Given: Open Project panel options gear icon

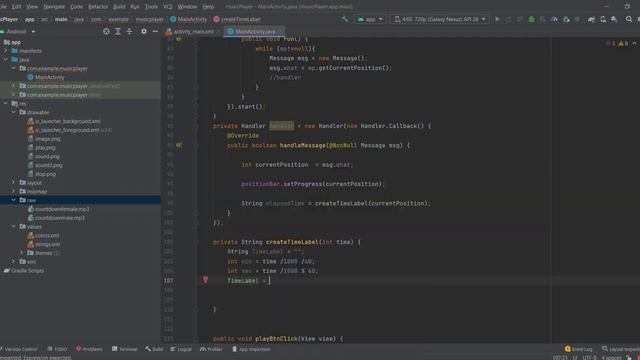Looking at the screenshot, I should pos(144,31).
